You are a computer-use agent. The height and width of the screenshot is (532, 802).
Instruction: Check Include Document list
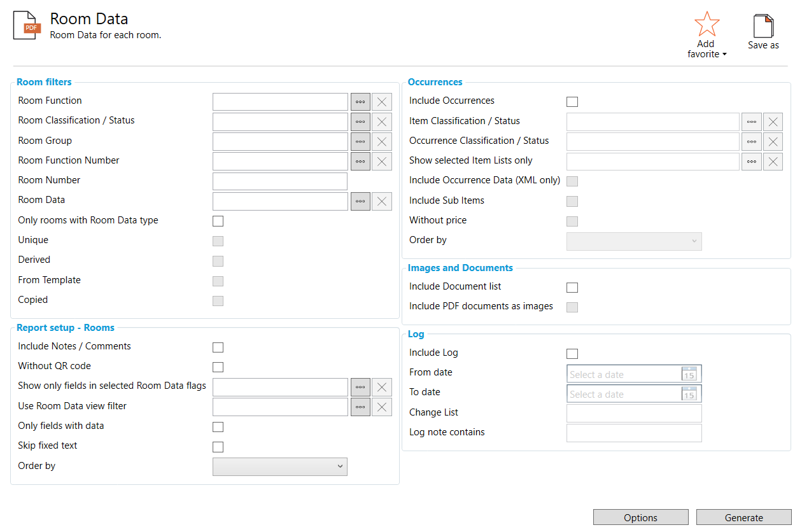tap(572, 287)
